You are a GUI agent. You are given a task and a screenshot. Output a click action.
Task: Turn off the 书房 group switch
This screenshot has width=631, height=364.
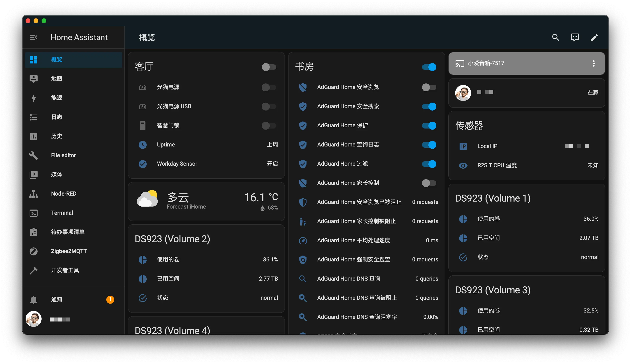pos(429,67)
